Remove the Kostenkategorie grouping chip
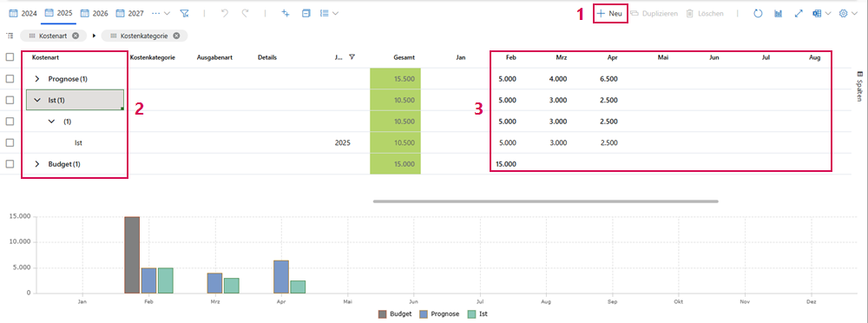The width and height of the screenshot is (868, 323). click(176, 36)
